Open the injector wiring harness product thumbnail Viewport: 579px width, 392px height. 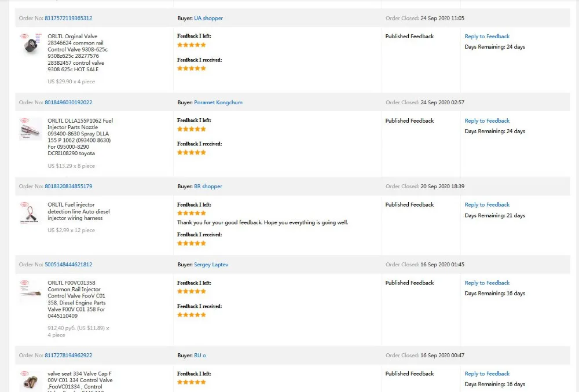[x=31, y=213]
